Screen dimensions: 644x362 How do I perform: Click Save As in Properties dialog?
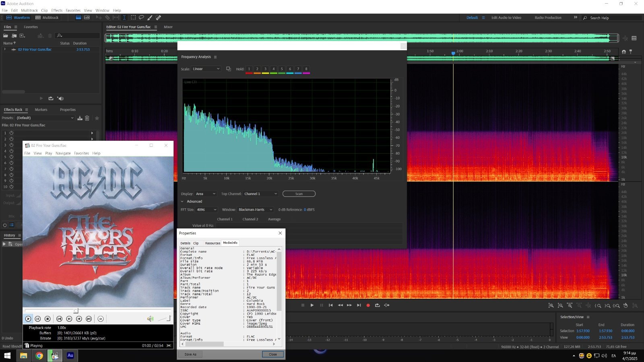coord(190,354)
